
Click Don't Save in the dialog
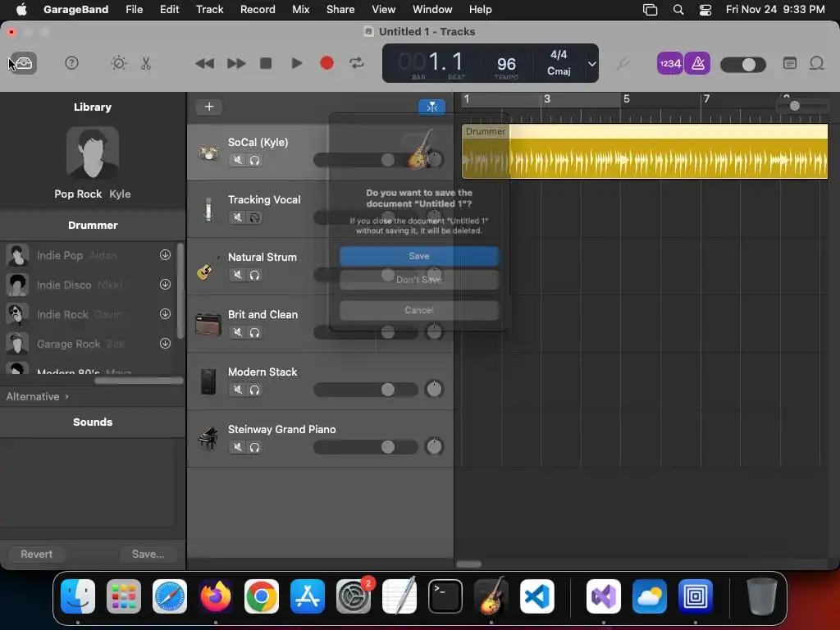click(x=419, y=280)
